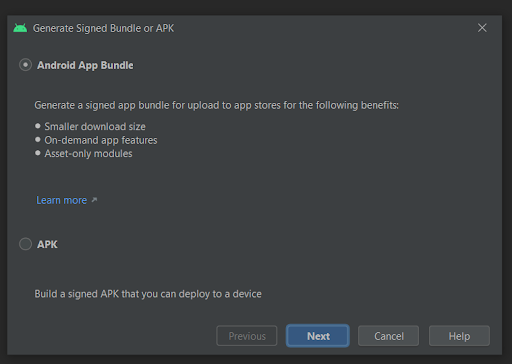Select the Android App Bundle radio button
This screenshot has width=512, height=364.
[25, 65]
